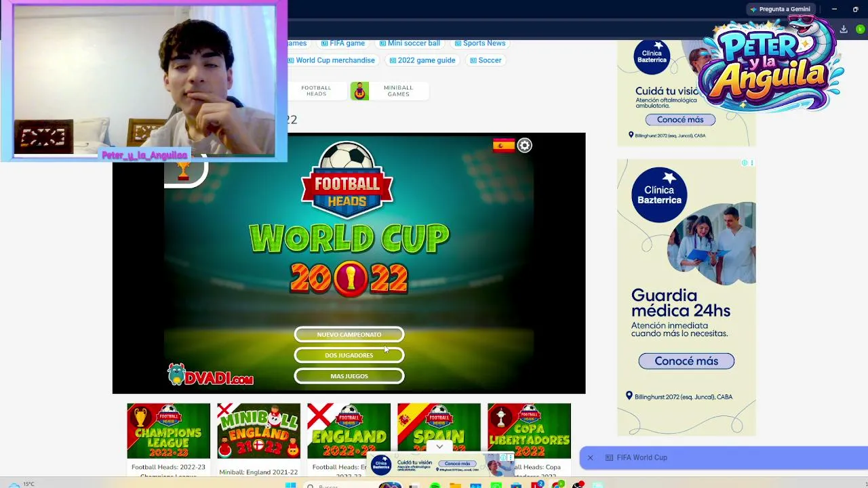Open Spotify from the taskbar
Image resolution: width=868 pixels, height=488 pixels.
pos(435,485)
